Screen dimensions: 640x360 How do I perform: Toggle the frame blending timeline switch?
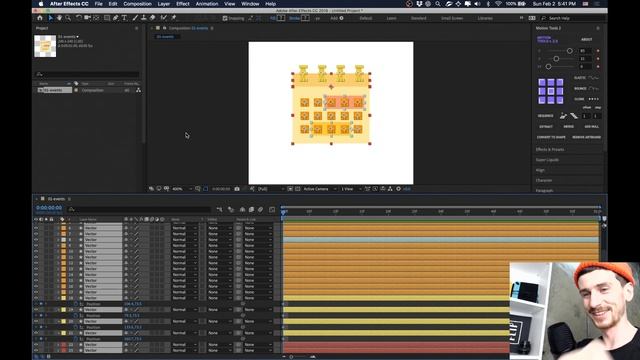point(251,210)
